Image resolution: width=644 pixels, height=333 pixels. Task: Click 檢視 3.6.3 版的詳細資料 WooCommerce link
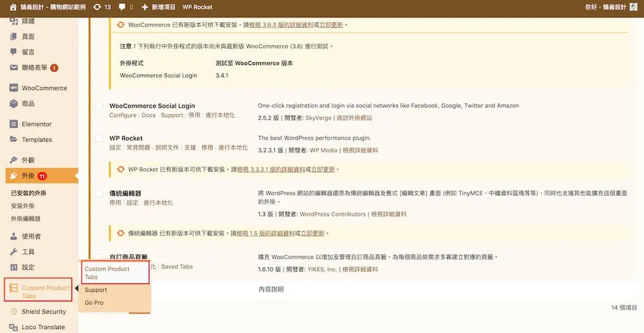tap(281, 24)
